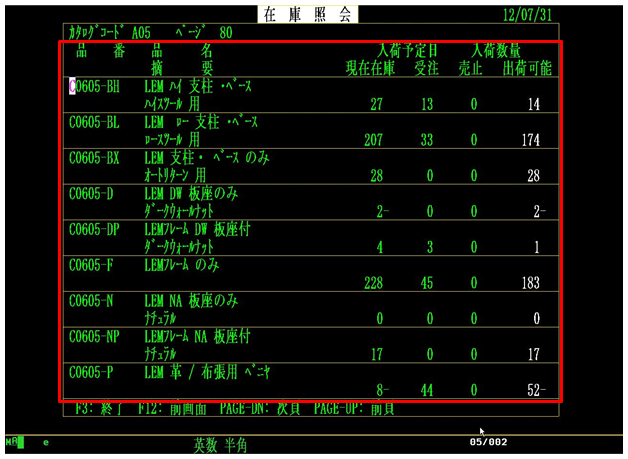The image size is (628, 459).
Task: Click the date 12/07/31
Action: 527,15
